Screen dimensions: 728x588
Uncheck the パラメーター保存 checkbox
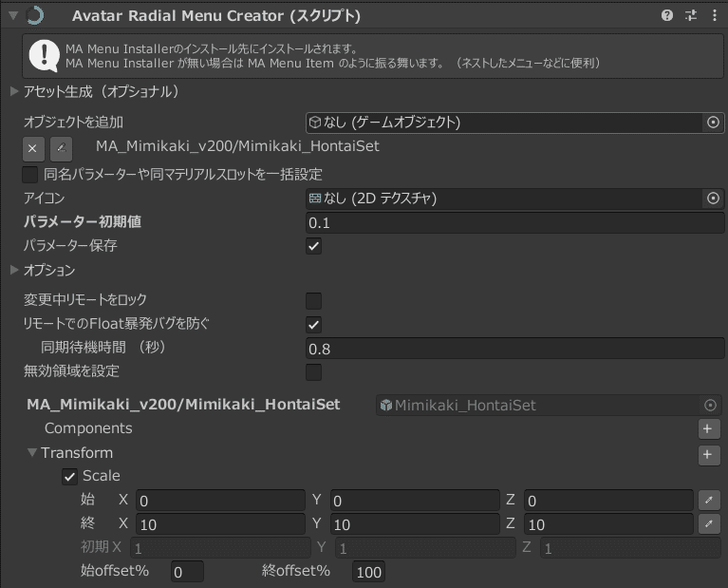point(314,246)
